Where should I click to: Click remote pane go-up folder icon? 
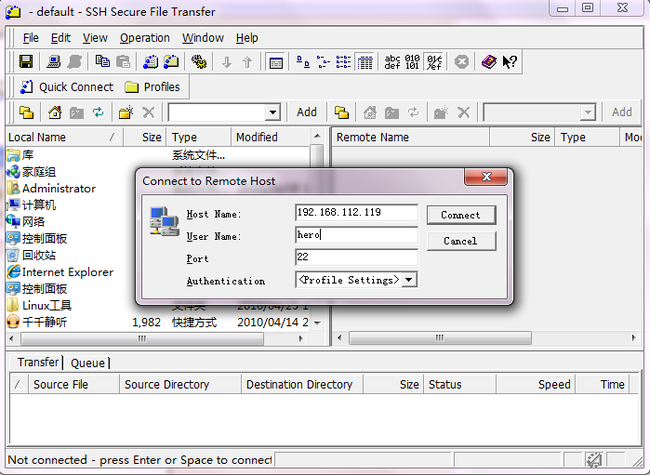(x=342, y=112)
